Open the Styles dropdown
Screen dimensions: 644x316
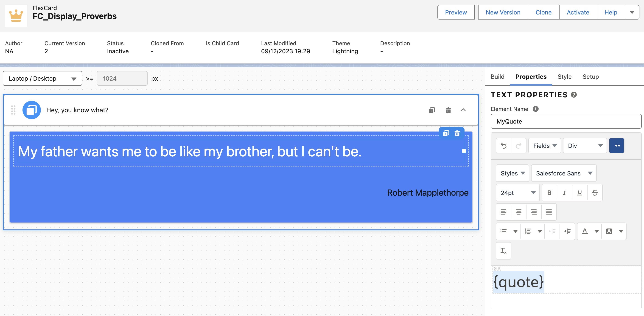pos(512,173)
